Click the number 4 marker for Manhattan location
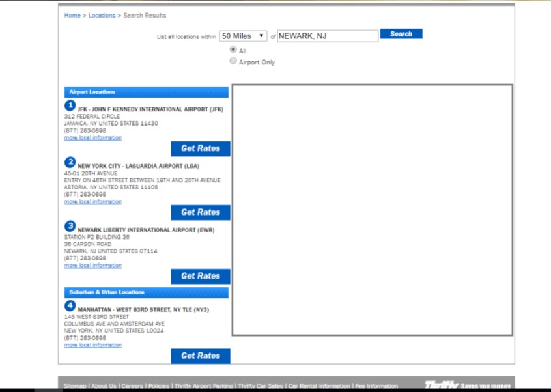 click(70, 306)
